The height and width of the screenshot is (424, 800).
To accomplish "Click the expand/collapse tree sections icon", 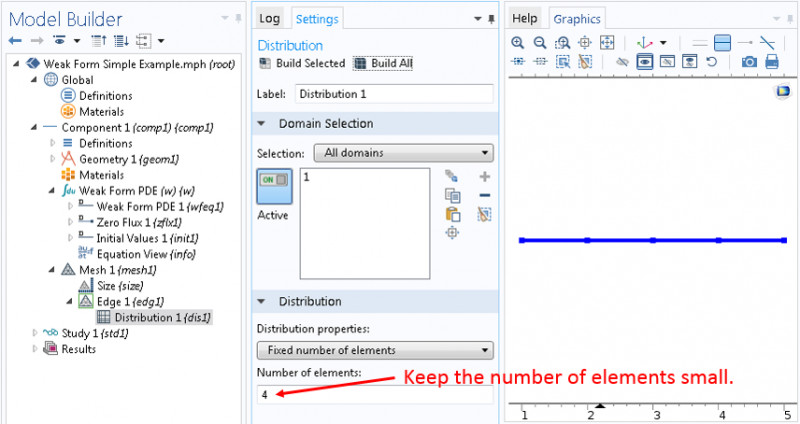I will (144, 41).
